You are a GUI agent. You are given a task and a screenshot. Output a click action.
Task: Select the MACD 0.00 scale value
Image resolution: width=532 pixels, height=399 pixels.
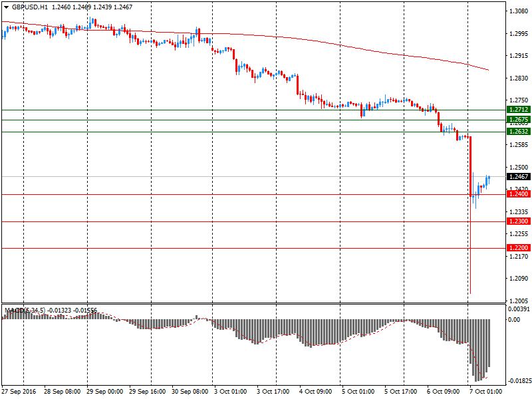[x=514, y=320]
